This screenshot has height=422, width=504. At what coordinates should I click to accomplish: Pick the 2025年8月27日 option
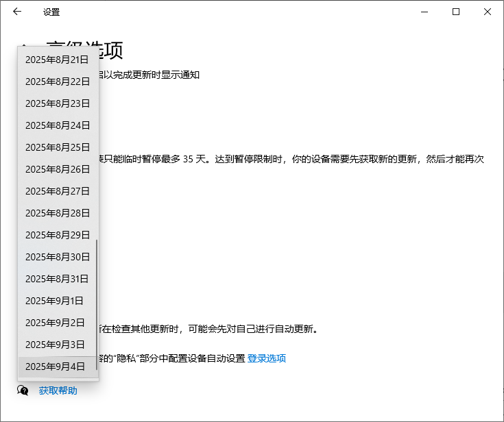click(x=58, y=191)
